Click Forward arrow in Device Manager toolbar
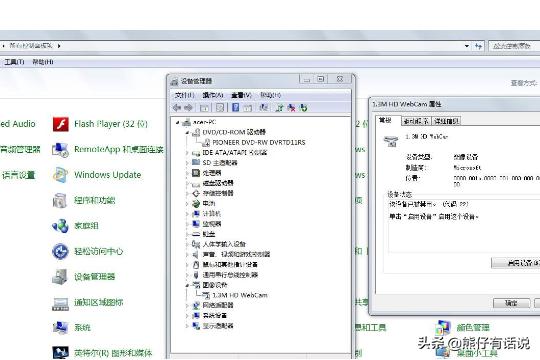Viewport: 540px width, 360px height. pyautogui.click(x=188, y=108)
